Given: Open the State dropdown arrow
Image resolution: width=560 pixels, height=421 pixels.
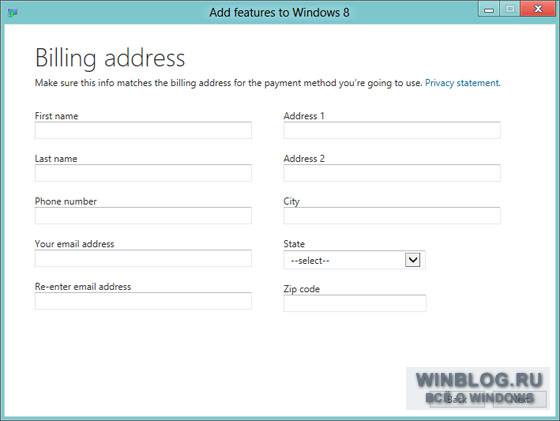Looking at the screenshot, I should (412, 260).
